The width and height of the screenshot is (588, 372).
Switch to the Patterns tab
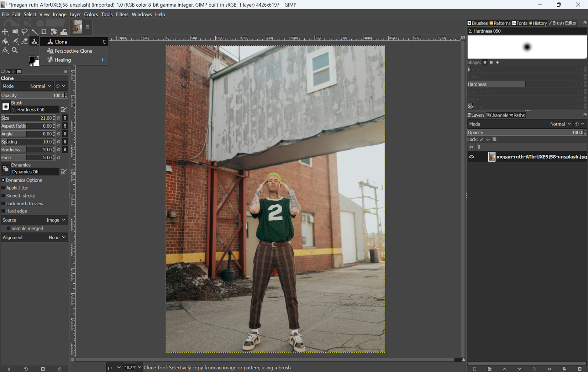[x=500, y=23]
